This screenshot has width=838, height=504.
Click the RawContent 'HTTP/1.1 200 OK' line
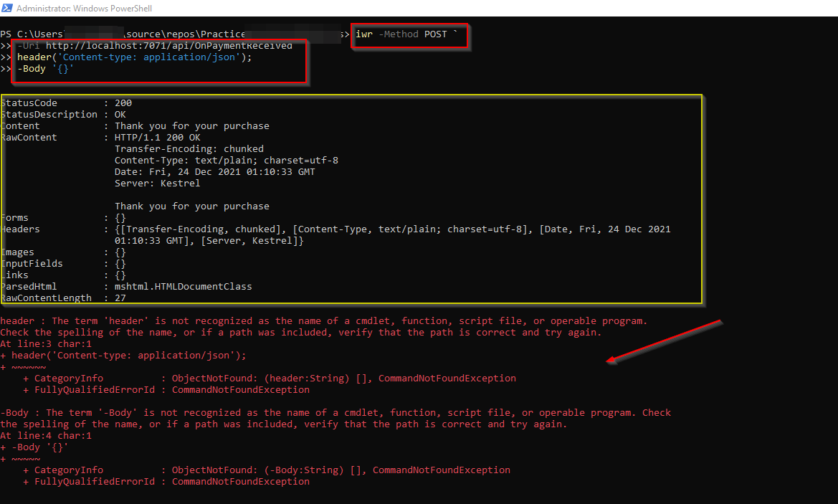[158, 138]
